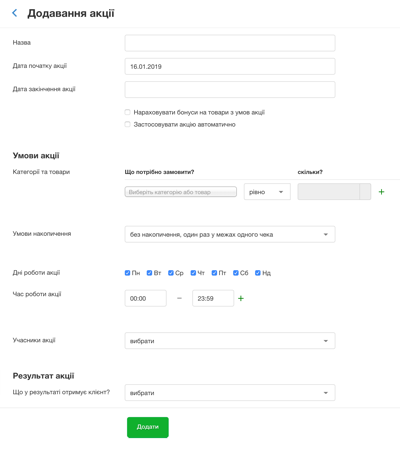Open the client result dropdown
Screen dimensions: 400x451
(230, 393)
